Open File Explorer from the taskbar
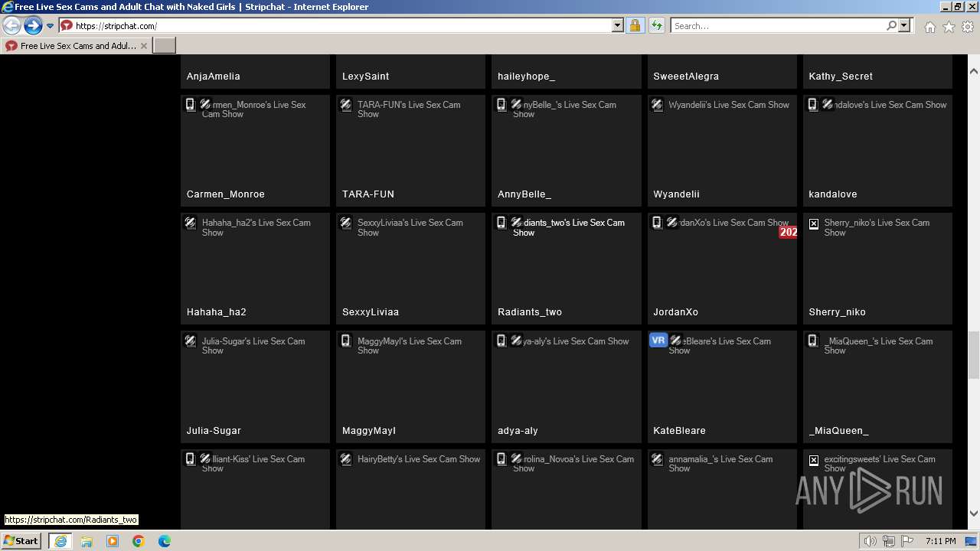This screenshot has height=551, width=980. click(87, 541)
